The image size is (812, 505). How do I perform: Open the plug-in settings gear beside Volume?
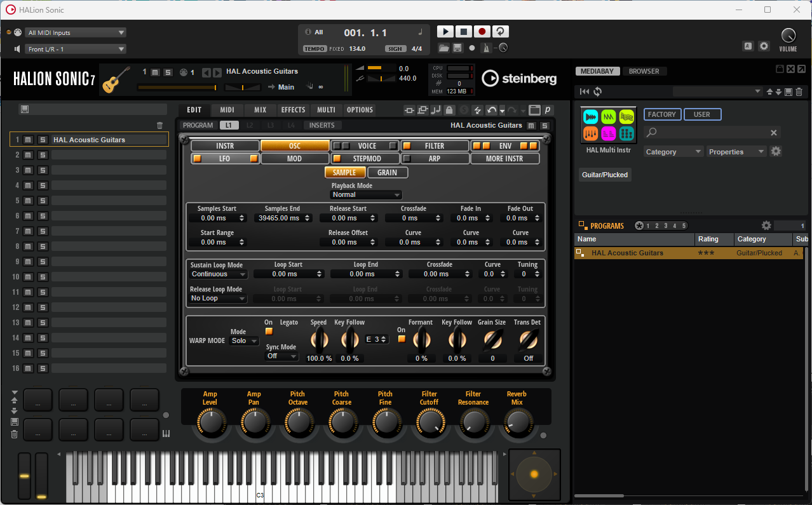[x=764, y=46]
